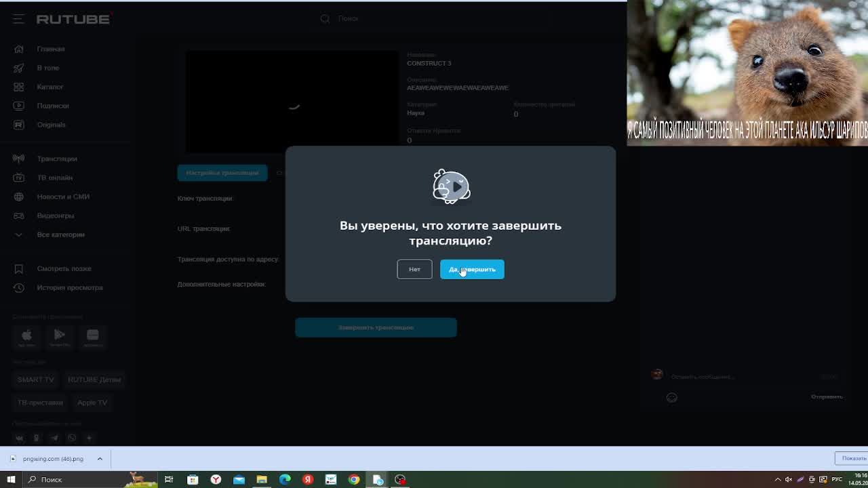Open 'Подписки' in the sidebar
The height and width of the screenshot is (488, 868).
coord(53,106)
